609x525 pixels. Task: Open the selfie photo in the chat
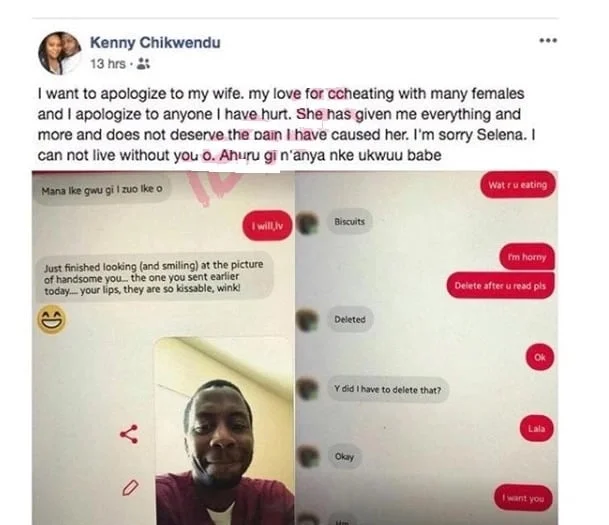(x=224, y=431)
